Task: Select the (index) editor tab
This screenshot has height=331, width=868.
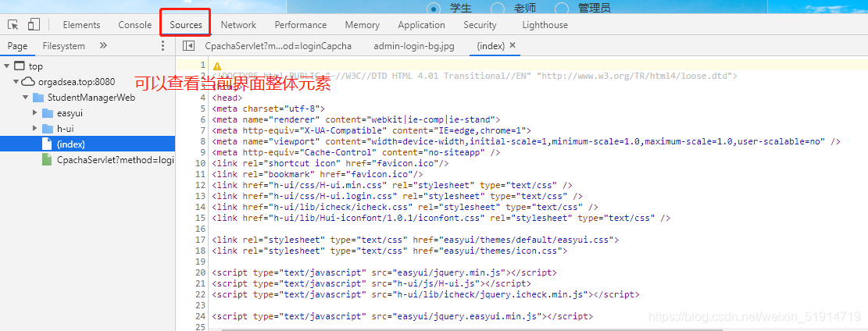Action: 491,46
